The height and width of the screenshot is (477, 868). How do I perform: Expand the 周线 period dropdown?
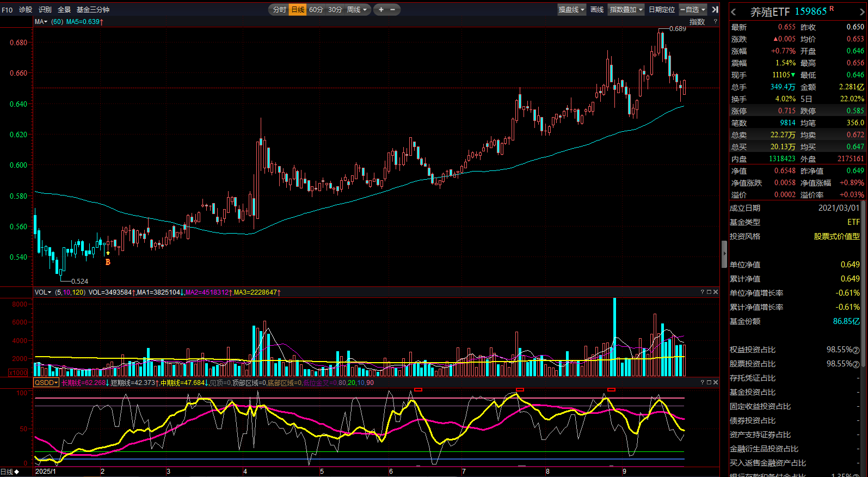357,10
